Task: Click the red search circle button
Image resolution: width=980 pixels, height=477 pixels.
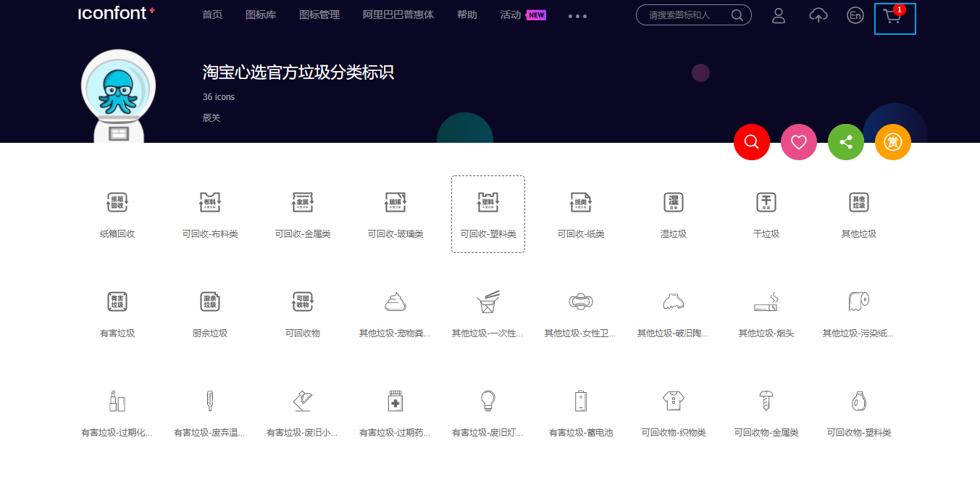Action: [x=751, y=142]
